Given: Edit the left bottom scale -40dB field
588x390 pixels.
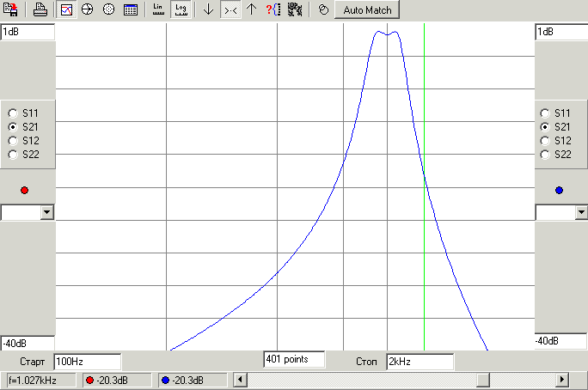Looking at the screenshot, I should point(28,343).
